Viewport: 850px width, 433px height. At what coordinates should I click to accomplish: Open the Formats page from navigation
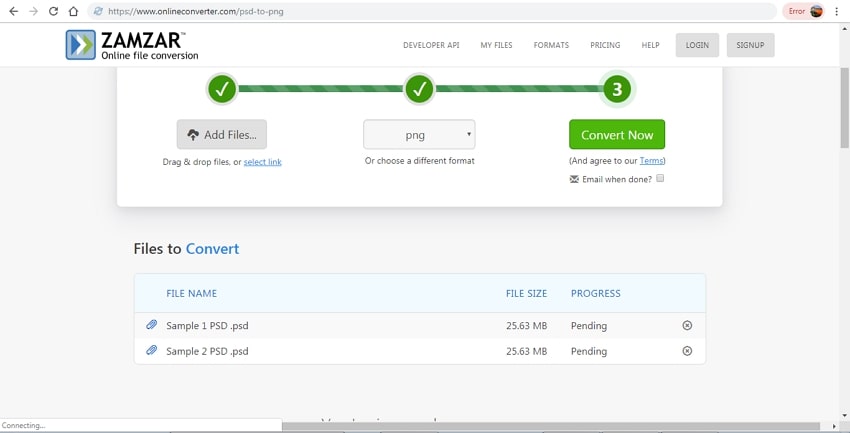pos(551,45)
